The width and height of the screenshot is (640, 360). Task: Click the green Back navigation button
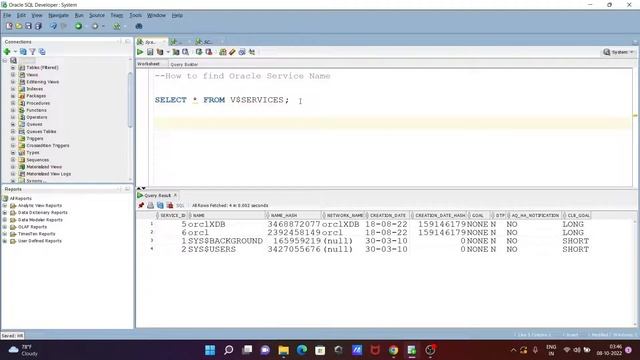coord(78,26)
